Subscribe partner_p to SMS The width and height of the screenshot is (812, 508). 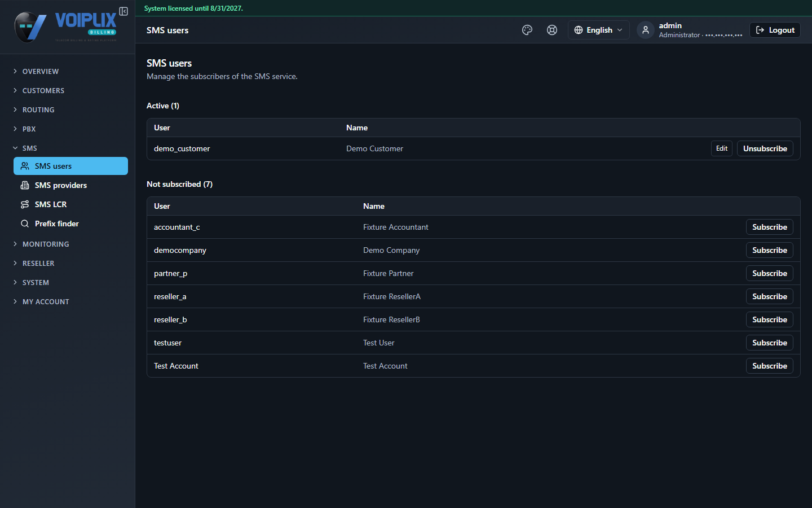(770, 273)
